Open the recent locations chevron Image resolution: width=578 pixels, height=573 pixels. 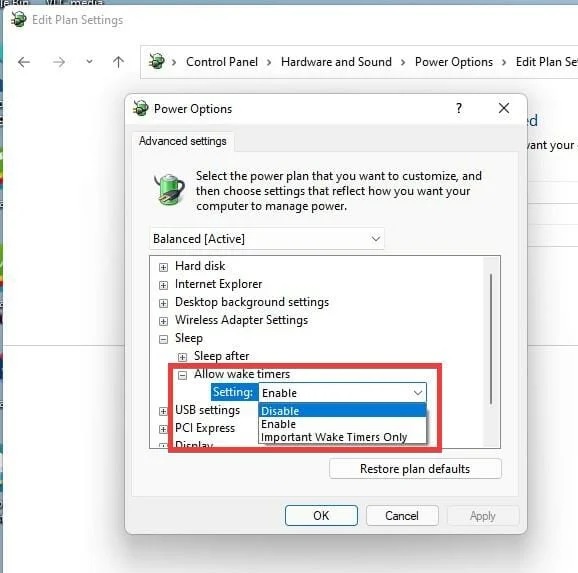pos(89,62)
